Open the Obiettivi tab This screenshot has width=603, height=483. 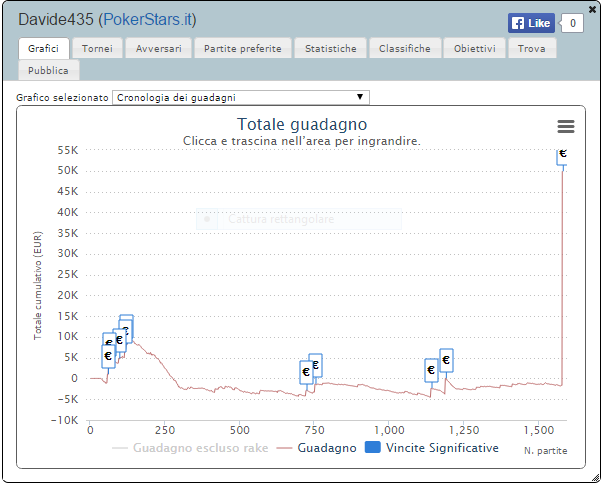tap(475, 48)
